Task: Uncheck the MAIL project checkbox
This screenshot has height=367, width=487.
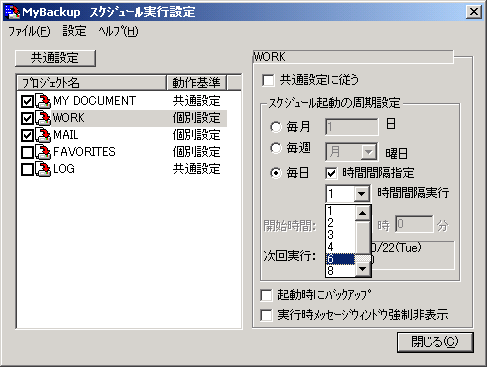Action: (x=27, y=135)
